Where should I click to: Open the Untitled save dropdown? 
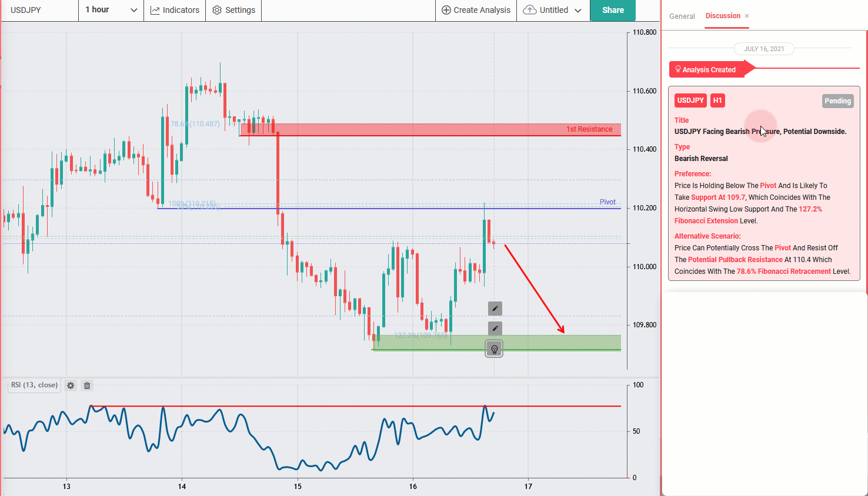coord(553,10)
